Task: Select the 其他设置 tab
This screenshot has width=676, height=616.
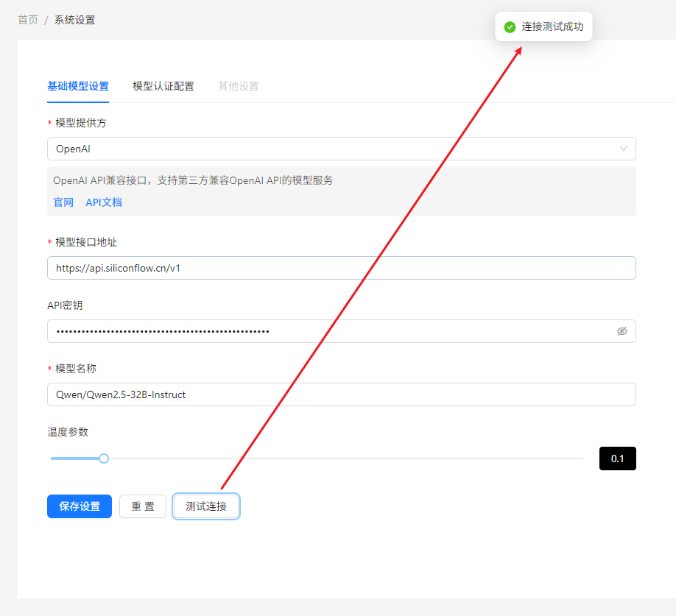Action: [239, 86]
